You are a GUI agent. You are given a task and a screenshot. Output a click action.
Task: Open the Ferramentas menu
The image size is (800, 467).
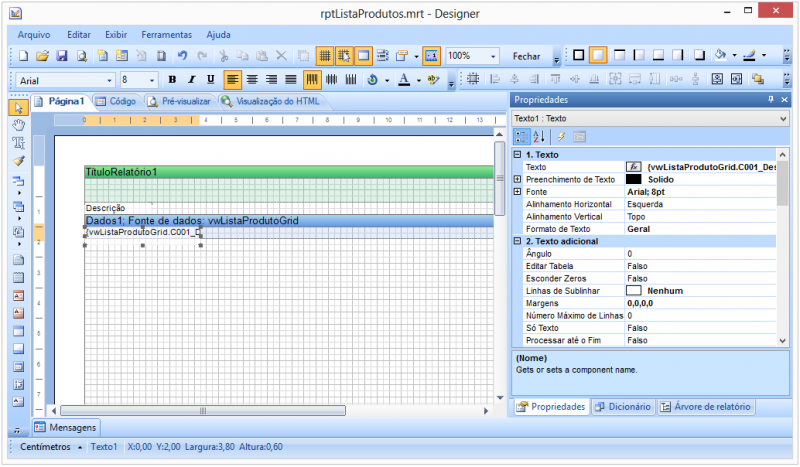coord(166,34)
